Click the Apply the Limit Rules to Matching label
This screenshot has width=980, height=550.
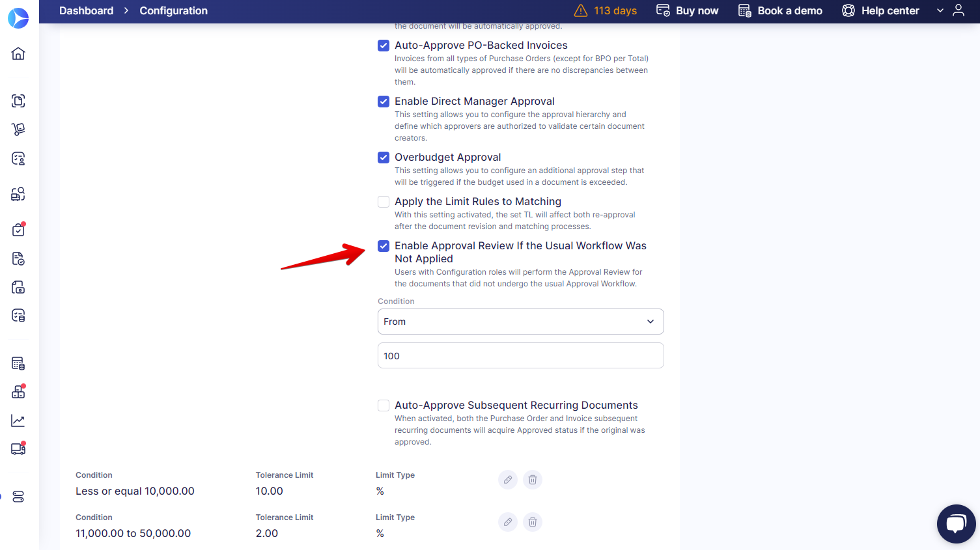(x=478, y=201)
